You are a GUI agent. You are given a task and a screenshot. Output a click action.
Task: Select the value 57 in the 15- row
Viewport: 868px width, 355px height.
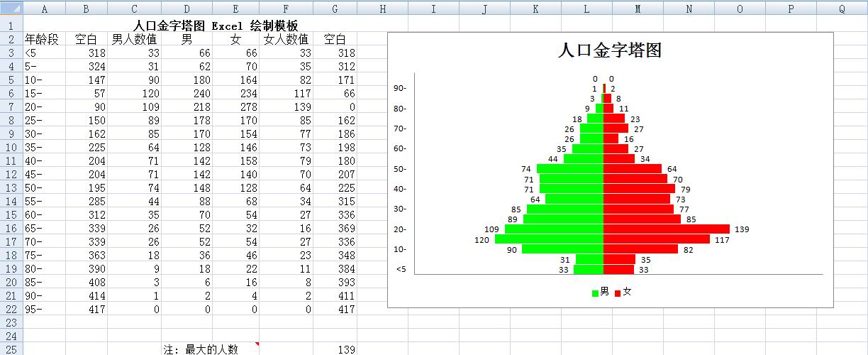pos(87,93)
